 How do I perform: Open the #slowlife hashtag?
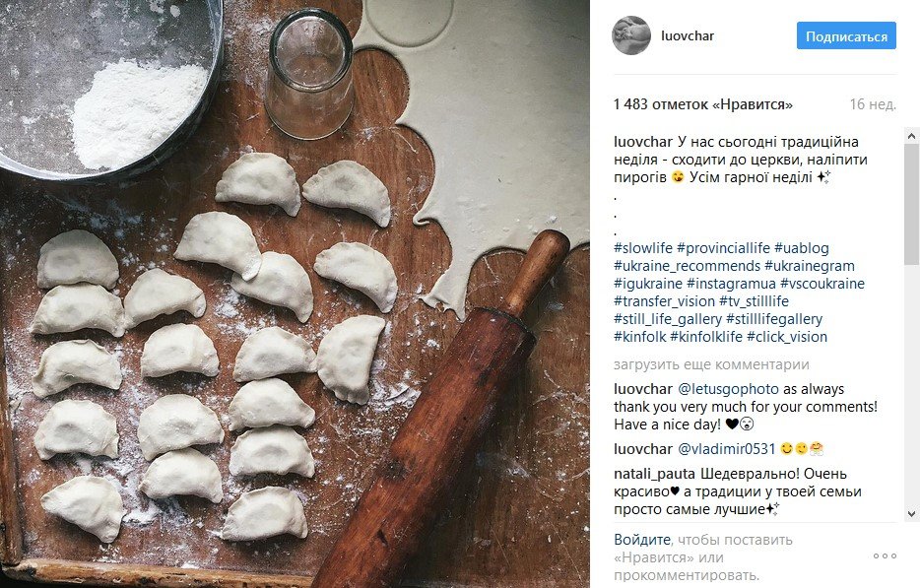642,248
